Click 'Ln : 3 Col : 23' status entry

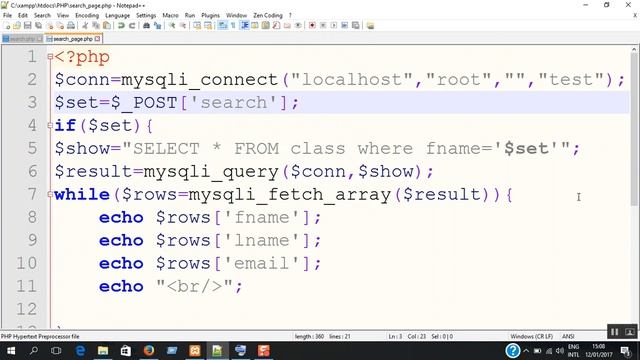(407, 336)
